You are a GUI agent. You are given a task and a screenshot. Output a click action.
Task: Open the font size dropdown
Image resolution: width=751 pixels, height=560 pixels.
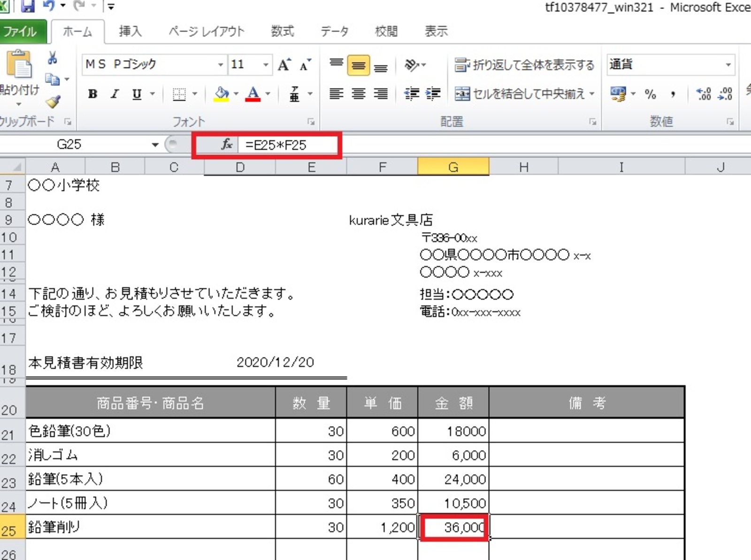pyautogui.click(x=266, y=65)
